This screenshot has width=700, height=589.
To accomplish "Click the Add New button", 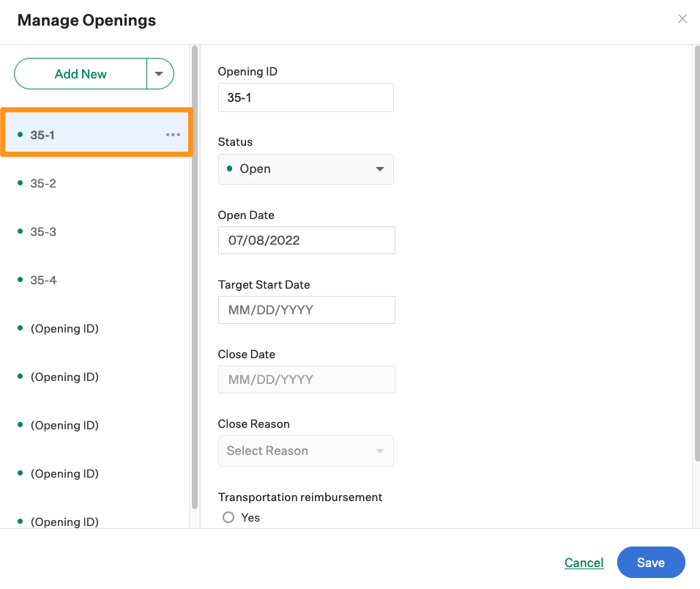I will coord(81,73).
